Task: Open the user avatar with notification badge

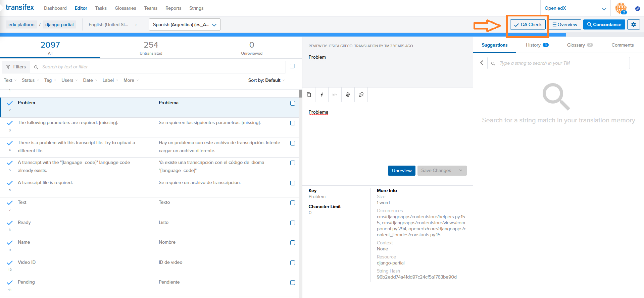Action: click(621, 8)
